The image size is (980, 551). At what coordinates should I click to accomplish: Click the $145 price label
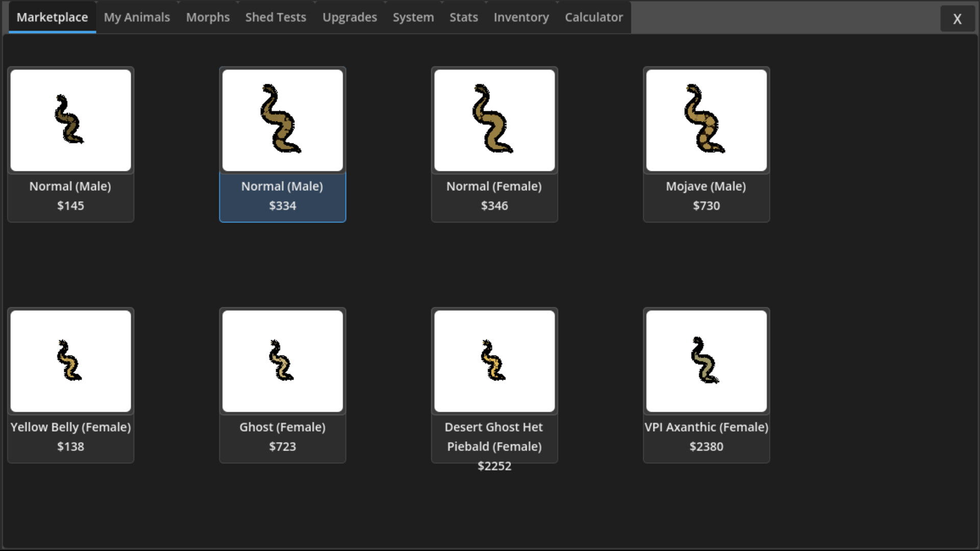click(70, 206)
